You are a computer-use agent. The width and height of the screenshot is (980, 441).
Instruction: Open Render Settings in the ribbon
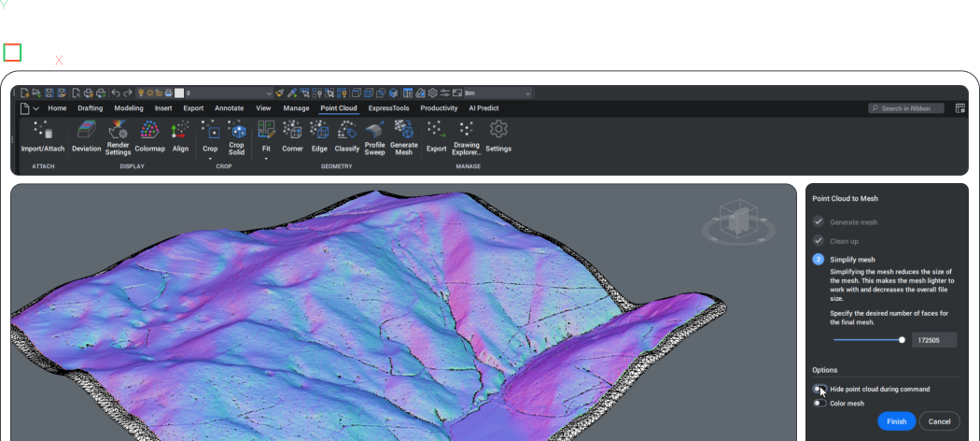(119, 137)
